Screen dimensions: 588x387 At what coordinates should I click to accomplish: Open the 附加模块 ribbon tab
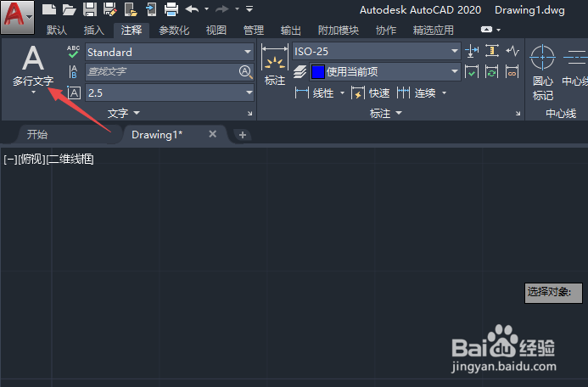(x=339, y=30)
